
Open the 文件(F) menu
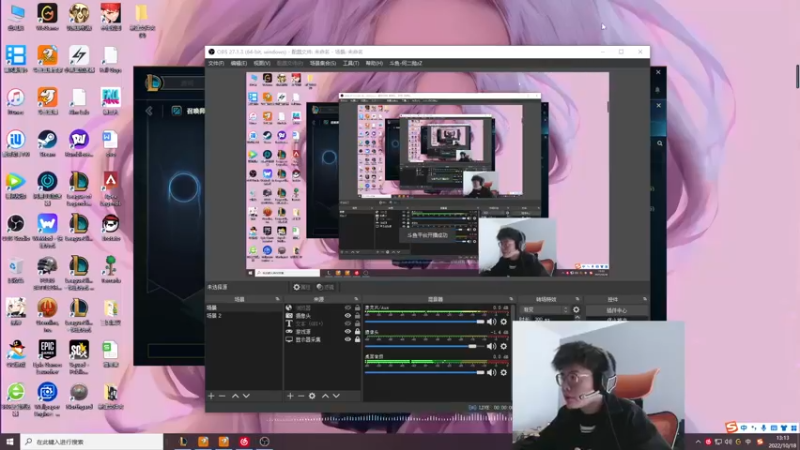point(216,63)
